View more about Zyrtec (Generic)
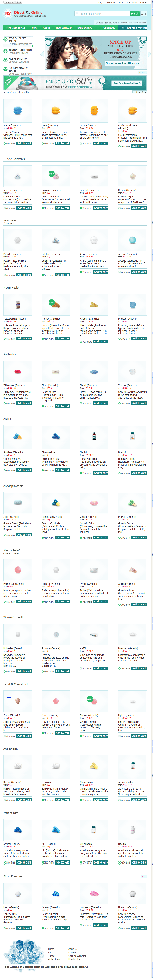153x980 pixels. coord(86,602)
